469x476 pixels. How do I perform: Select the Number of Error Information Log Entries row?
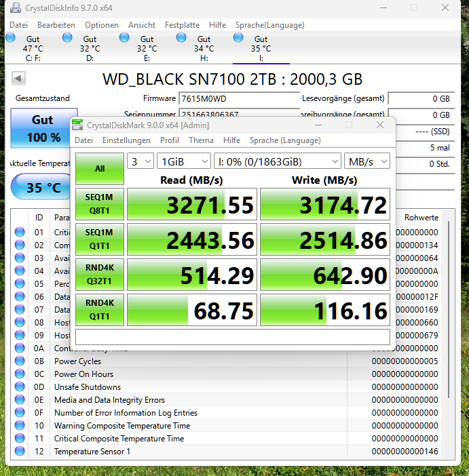(227, 412)
